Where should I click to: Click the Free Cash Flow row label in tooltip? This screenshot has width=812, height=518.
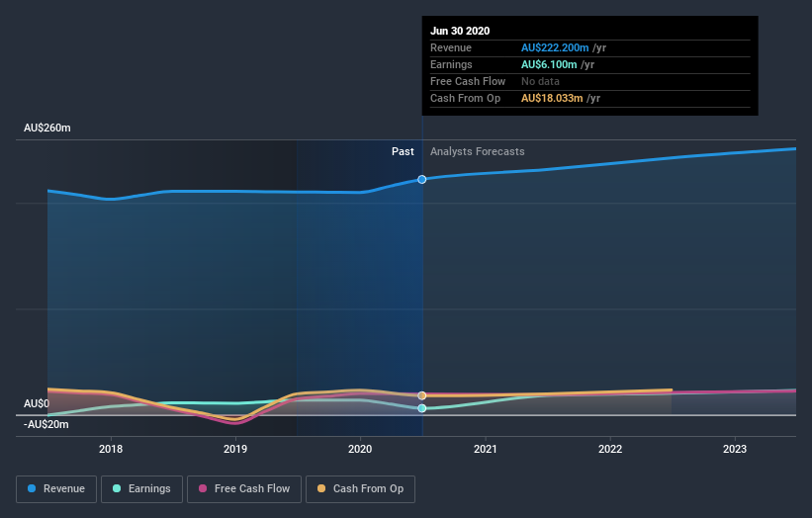(468, 81)
